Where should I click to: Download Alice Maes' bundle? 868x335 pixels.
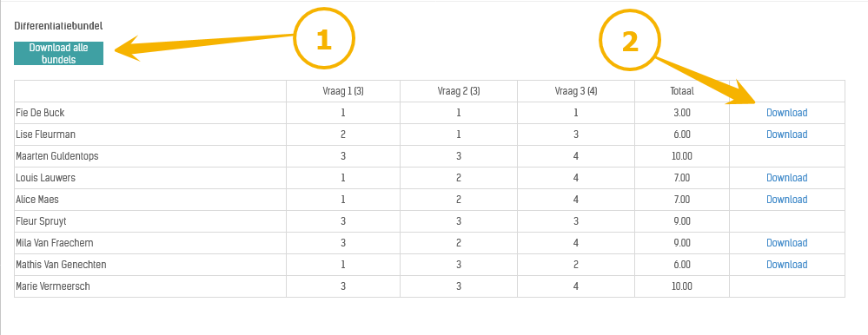click(786, 199)
